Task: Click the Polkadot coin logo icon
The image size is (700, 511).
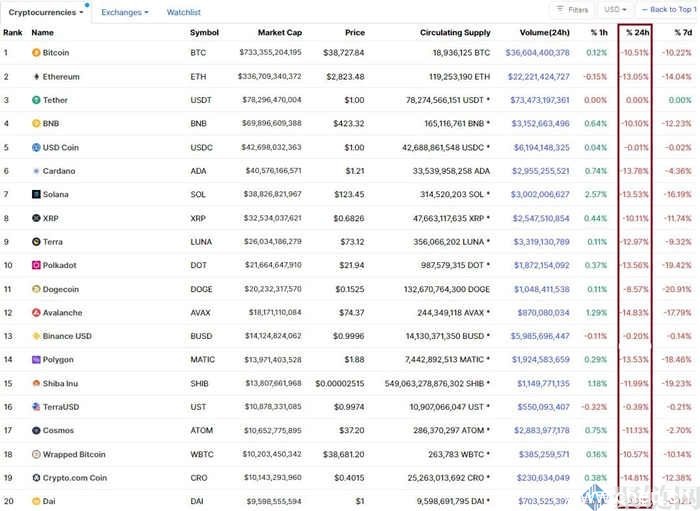Action: 36,265
